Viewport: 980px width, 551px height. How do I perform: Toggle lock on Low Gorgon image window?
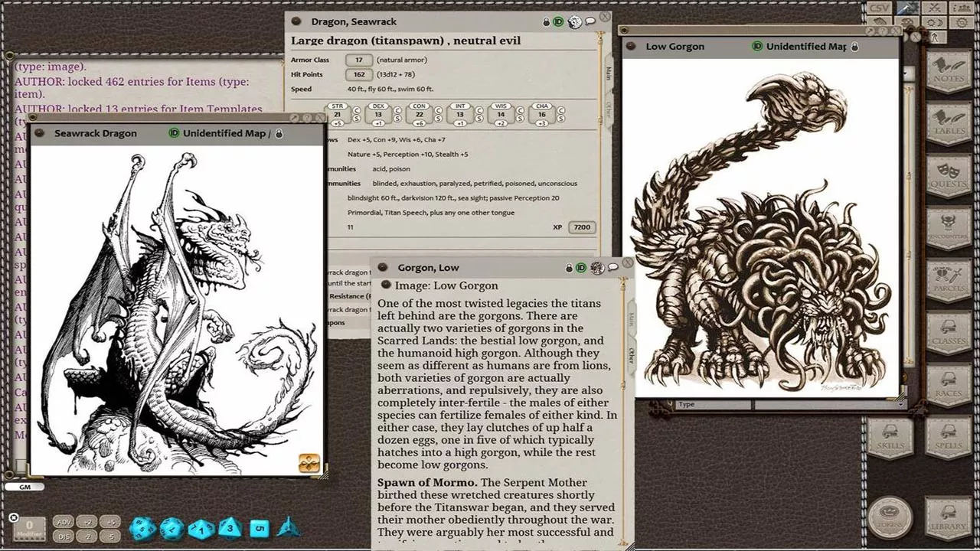(855, 47)
